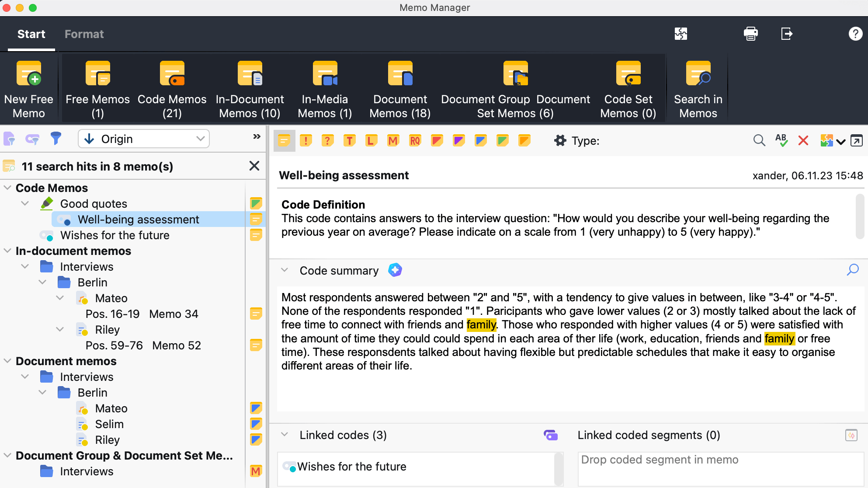Collapse the In-document memos tree group
The height and width of the screenshot is (488, 868).
[7, 251]
